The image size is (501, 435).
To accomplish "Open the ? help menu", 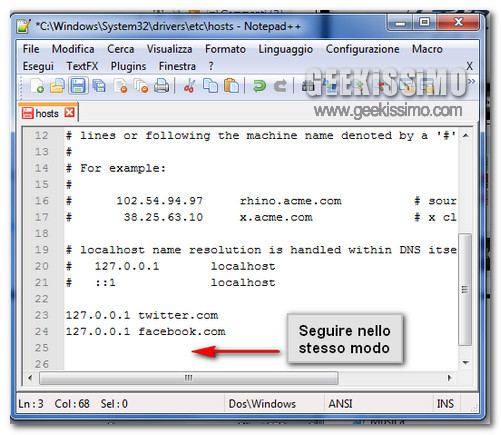I will click(x=211, y=66).
